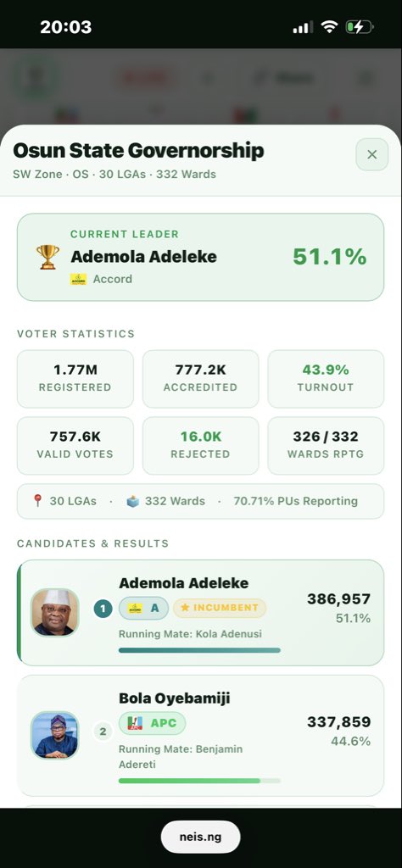The image size is (402, 868).
Task: Tap the rank 2 circle badge
Action: point(103,732)
